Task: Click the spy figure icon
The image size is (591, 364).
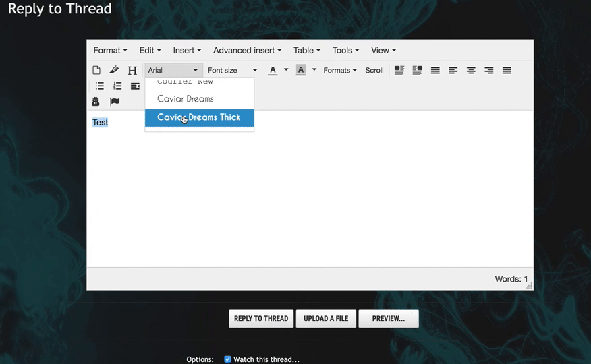Action: (96, 101)
